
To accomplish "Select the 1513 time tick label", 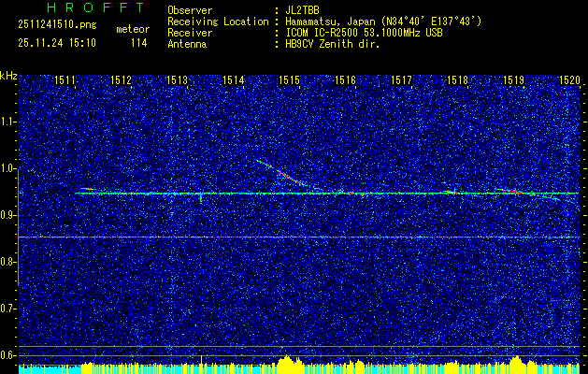I will (x=178, y=81).
